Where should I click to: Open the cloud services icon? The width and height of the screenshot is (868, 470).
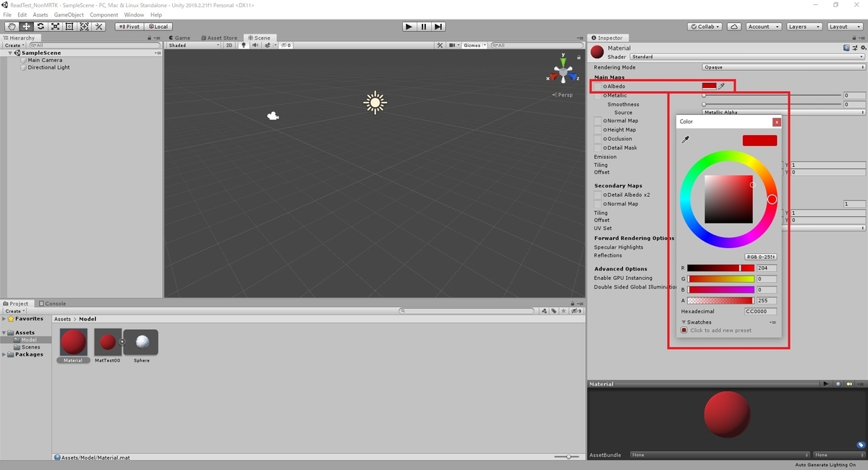pos(734,27)
